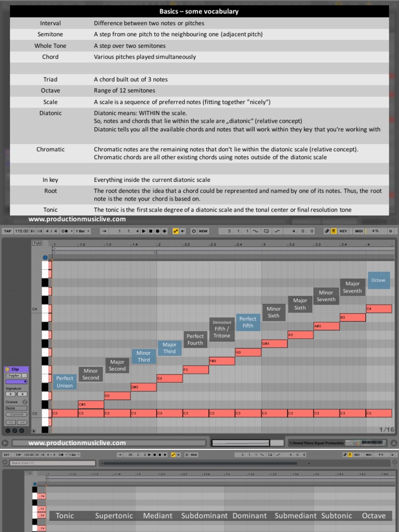Viewport: 399px width, 532px height.
Task: Toggle the yellow automation arm button, upper toolbar
Action: click(176, 231)
